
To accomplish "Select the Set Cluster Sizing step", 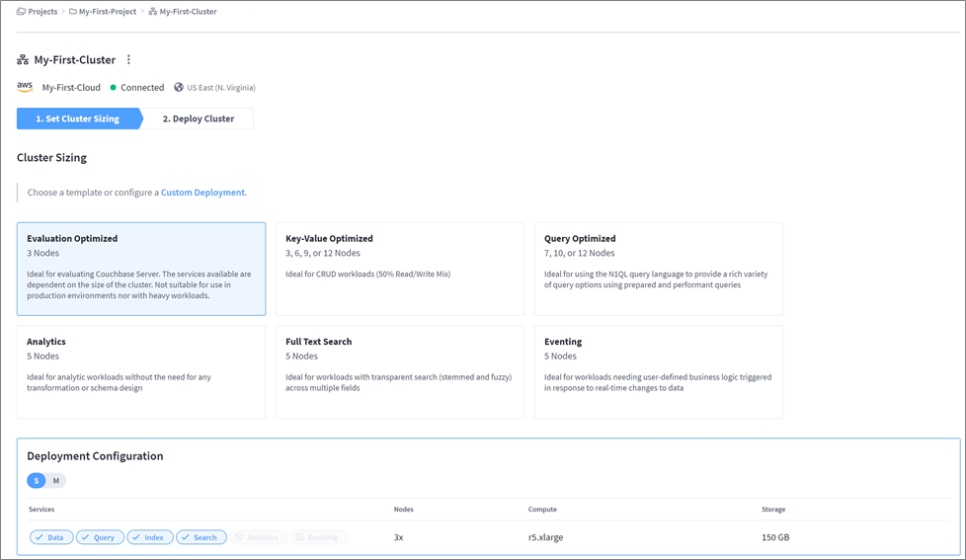I will pyautogui.click(x=79, y=119).
